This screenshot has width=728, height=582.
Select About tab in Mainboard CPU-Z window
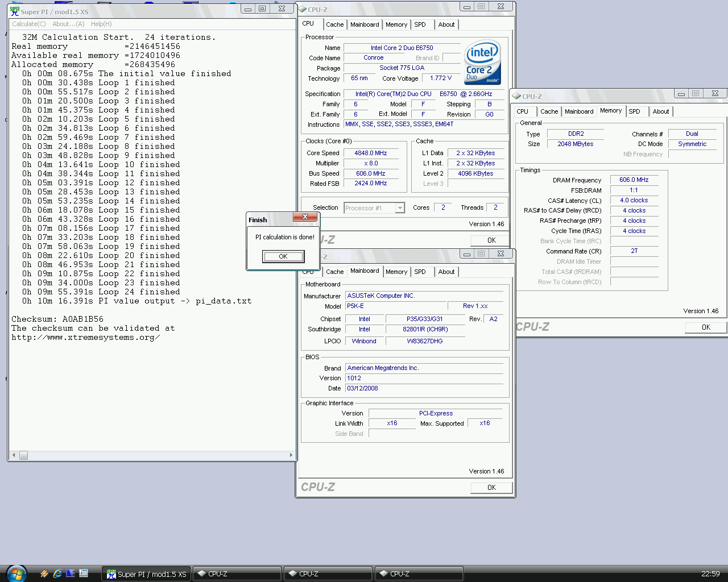point(446,272)
